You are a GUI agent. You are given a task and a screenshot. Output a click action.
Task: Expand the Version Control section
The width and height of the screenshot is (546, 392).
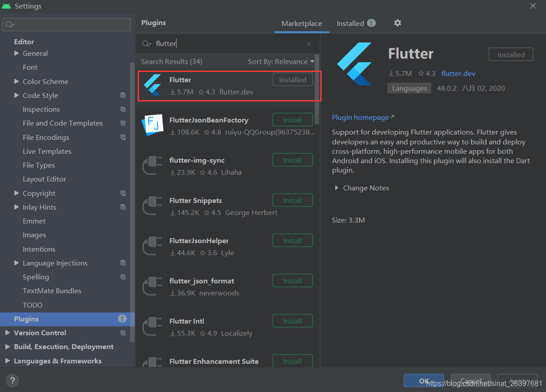[8, 333]
